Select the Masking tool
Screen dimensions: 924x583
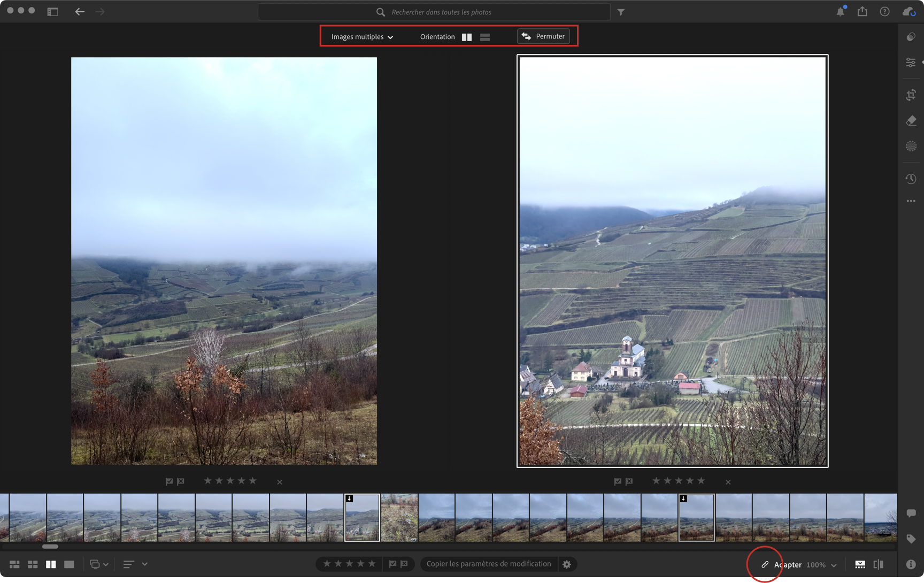click(x=911, y=146)
